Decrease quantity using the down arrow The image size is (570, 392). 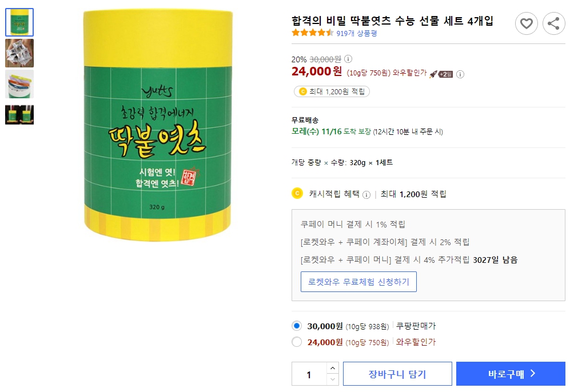click(334, 379)
